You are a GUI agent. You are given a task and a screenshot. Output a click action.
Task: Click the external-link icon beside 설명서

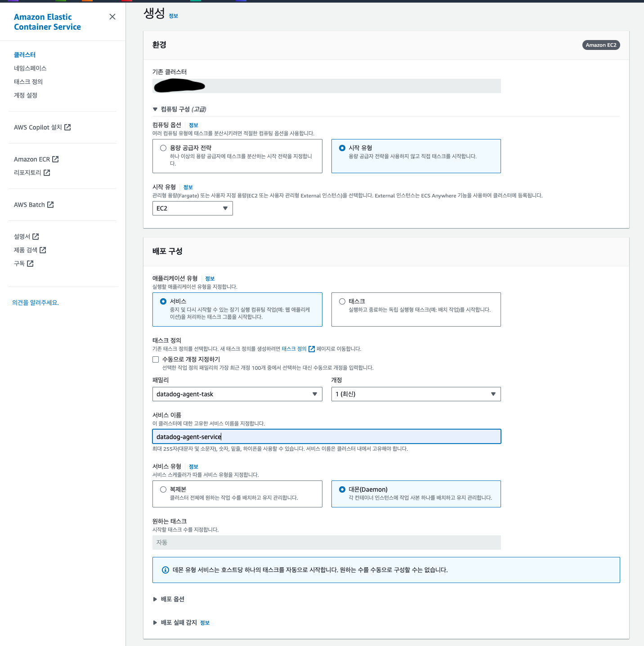(36, 236)
